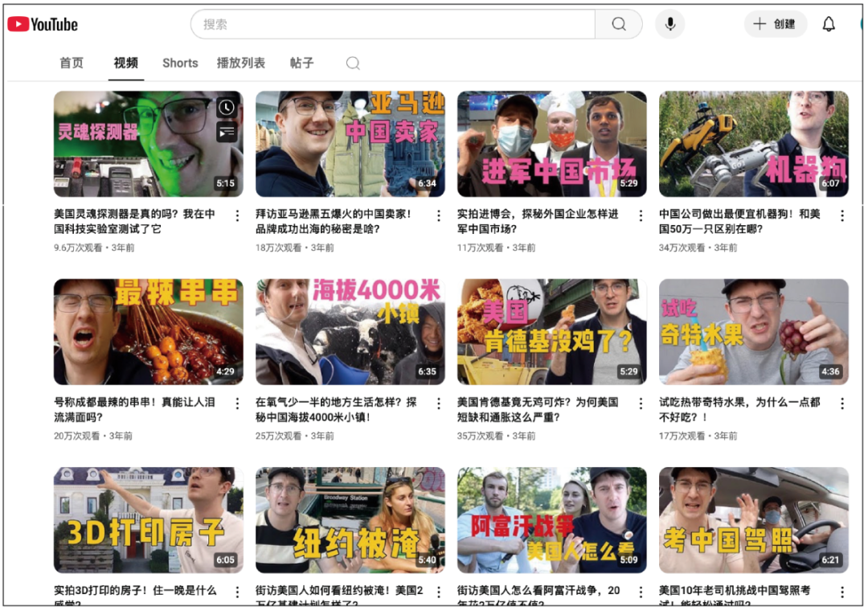
Task: Open more options for 美国肯德基 video
Action: point(641,404)
